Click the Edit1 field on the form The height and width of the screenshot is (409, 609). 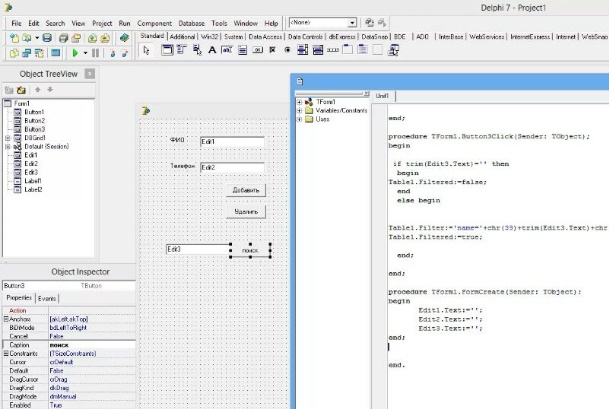232,142
